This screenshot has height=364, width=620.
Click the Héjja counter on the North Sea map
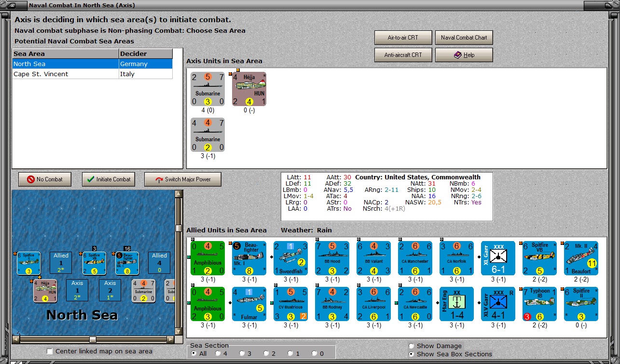[45, 291]
